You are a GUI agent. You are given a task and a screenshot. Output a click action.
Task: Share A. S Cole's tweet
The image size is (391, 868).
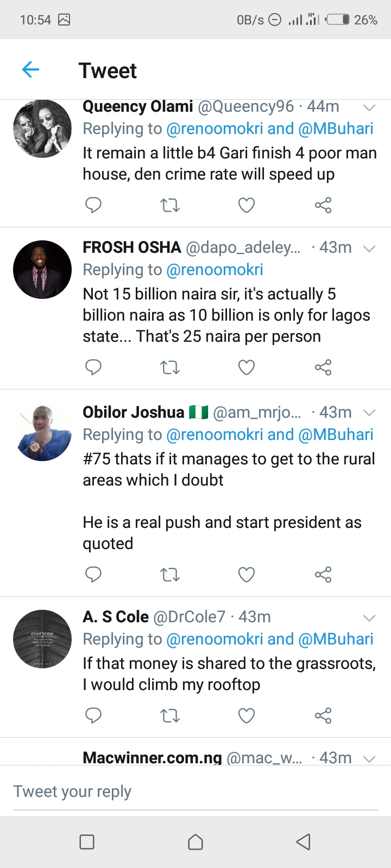323,716
